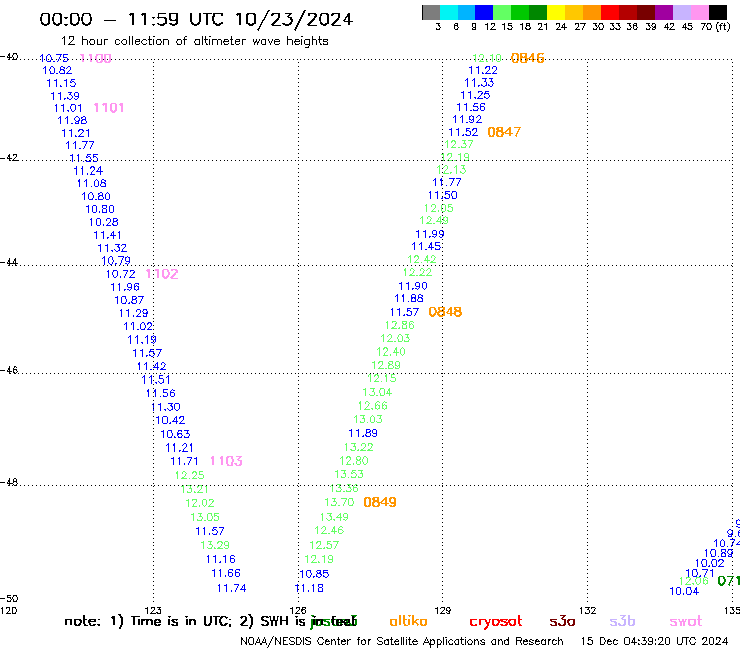Select the yellow swatch in the wave height legend
This screenshot has width=740, height=650.
pos(556,12)
